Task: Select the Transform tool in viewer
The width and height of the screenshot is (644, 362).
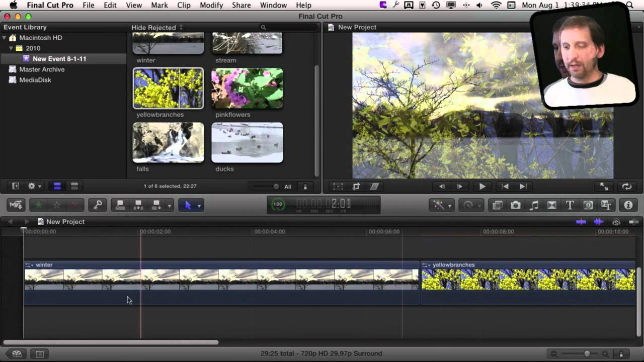Action: click(x=338, y=187)
